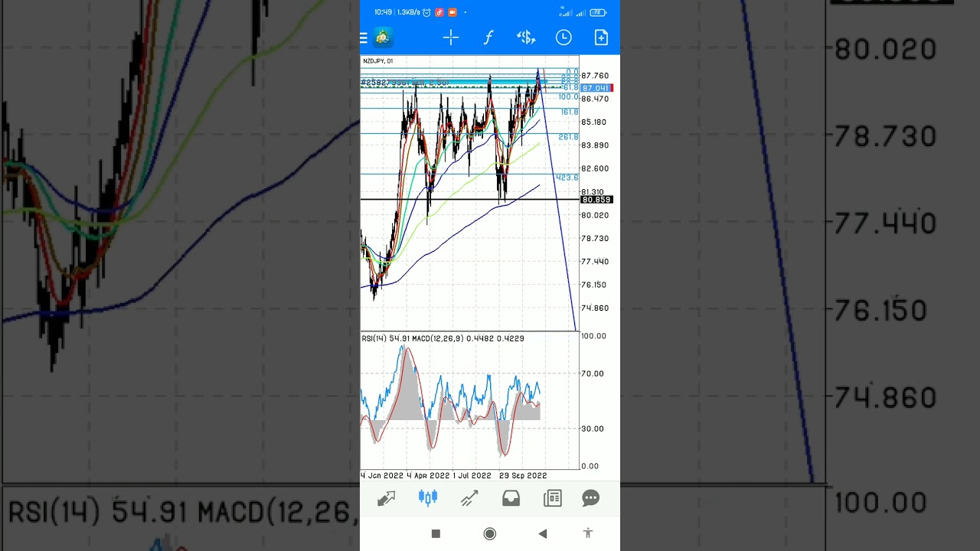980x551 pixels.
Task: Click the NZDJPY, D1 chart label
Action: point(378,61)
